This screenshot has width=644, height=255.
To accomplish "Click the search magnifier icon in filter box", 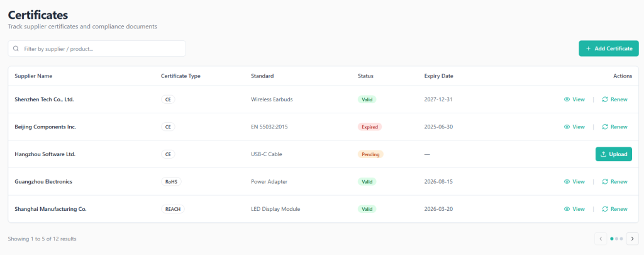I will coord(16,48).
